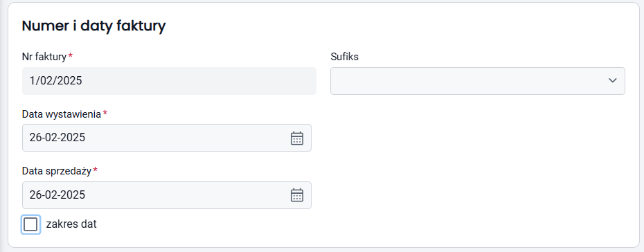Toggle date range via zakres dat label
644x252 pixels.
(x=71, y=224)
